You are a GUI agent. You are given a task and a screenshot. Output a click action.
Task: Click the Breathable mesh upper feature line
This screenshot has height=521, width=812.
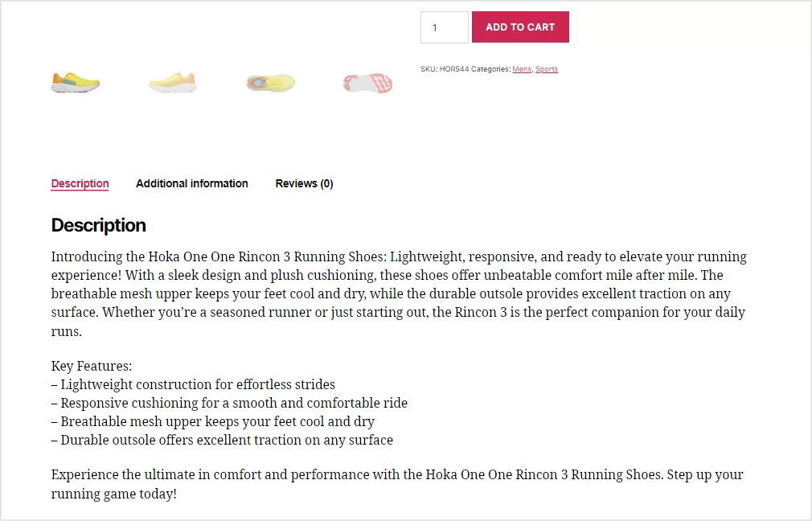coord(213,421)
